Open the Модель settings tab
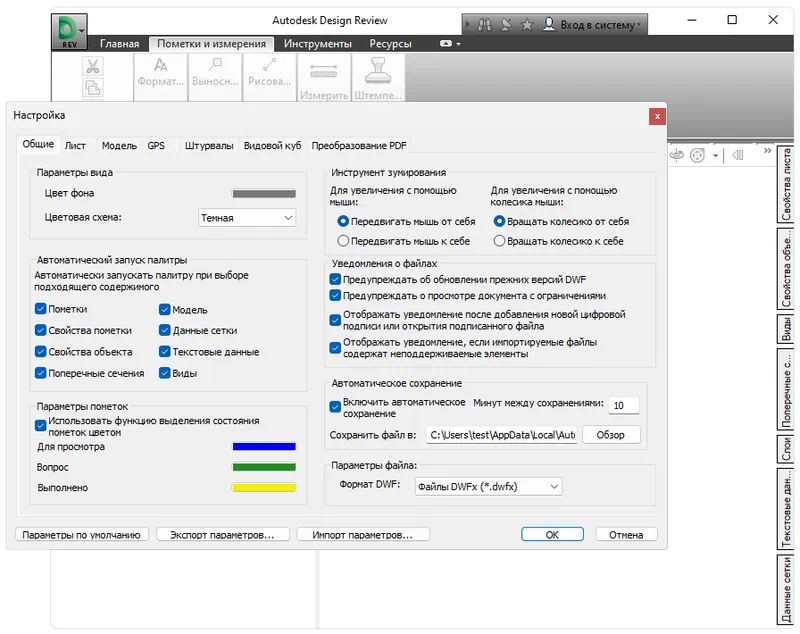The image size is (800, 634). [x=119, y=146]
